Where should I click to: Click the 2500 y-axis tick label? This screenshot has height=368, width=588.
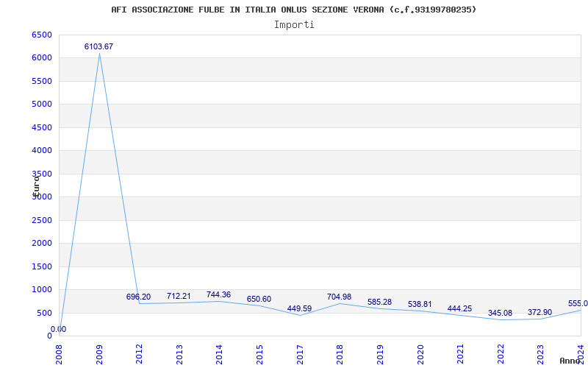click(x=42, y=220)
